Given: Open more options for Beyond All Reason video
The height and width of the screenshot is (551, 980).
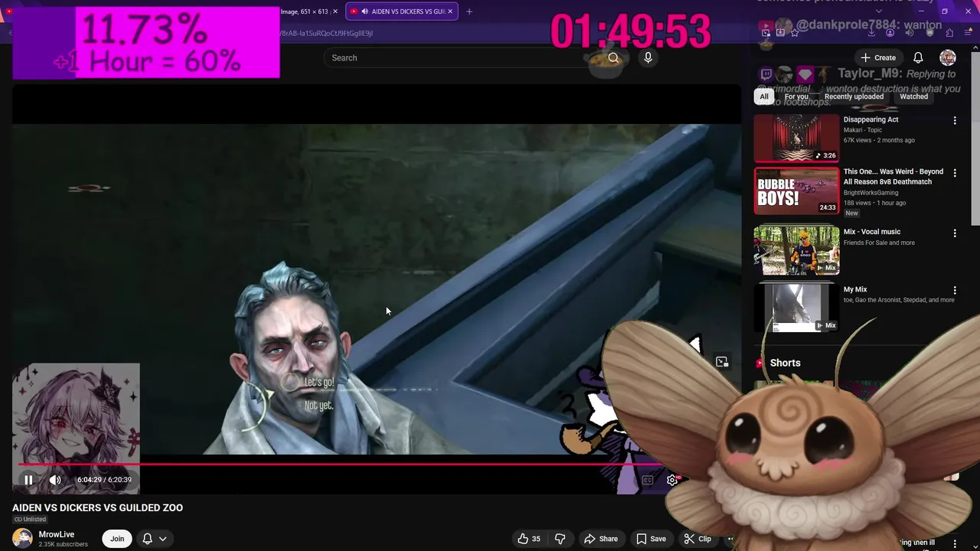Looking at the screenshot, I should 955,173.
